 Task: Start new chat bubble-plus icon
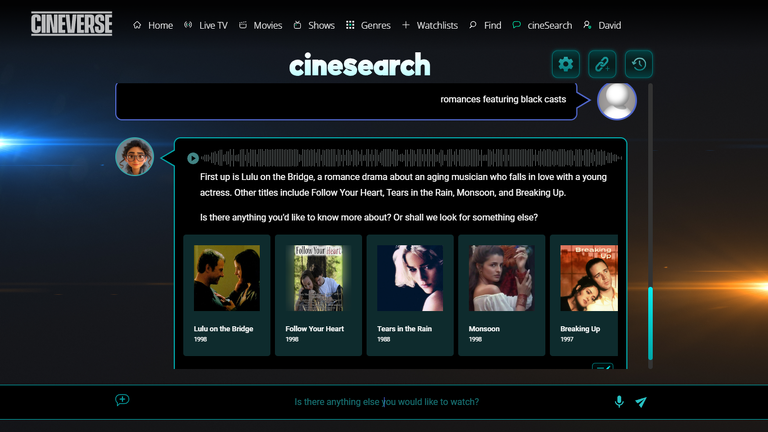pyautogui.click(x=122, y=400)
